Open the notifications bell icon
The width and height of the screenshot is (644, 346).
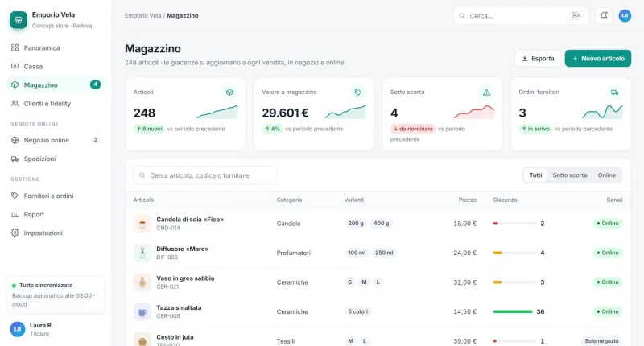pos(603,15)
